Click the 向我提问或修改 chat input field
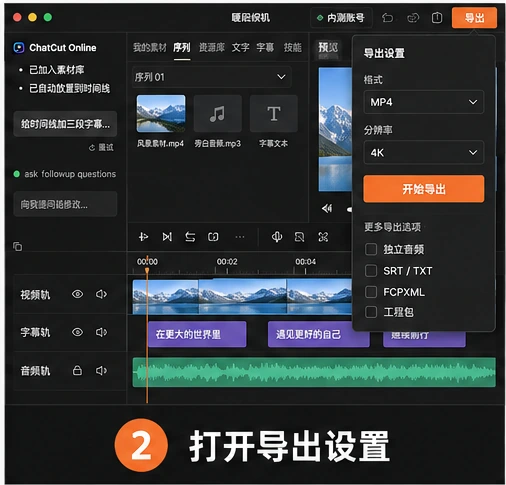 tap(65, 204)
